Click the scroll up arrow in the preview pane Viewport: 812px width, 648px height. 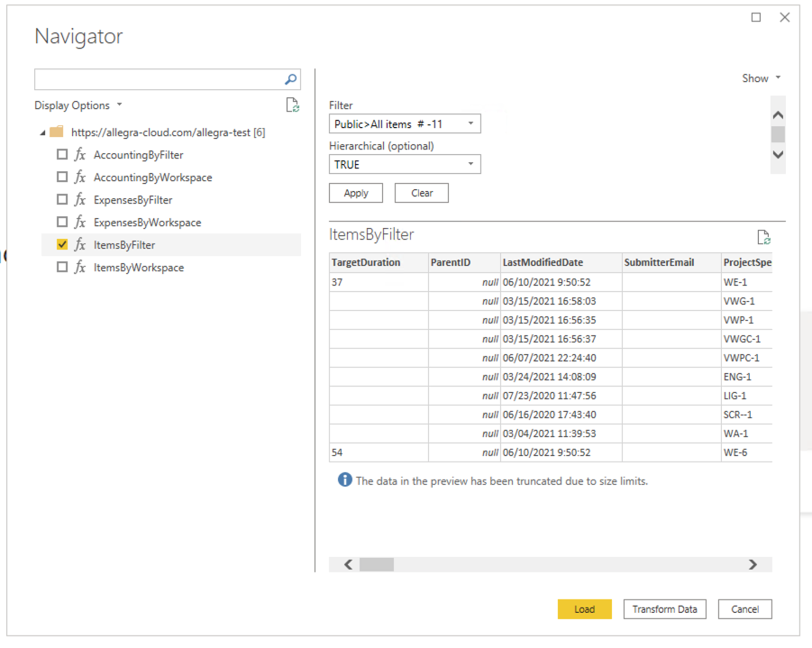click(778, 114)
